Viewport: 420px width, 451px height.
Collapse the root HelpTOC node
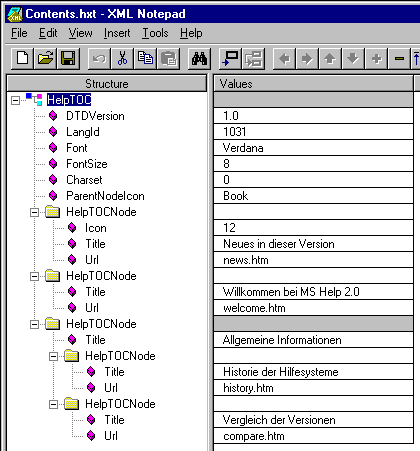tap(15, 100)
